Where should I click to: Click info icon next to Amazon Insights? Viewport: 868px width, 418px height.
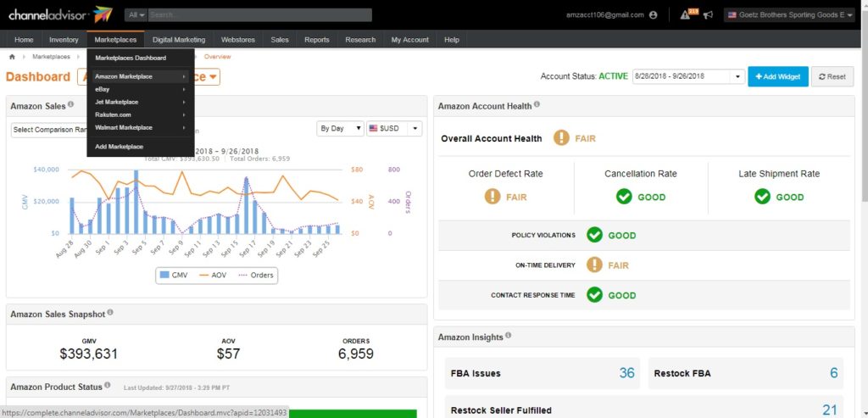(509, 337)
